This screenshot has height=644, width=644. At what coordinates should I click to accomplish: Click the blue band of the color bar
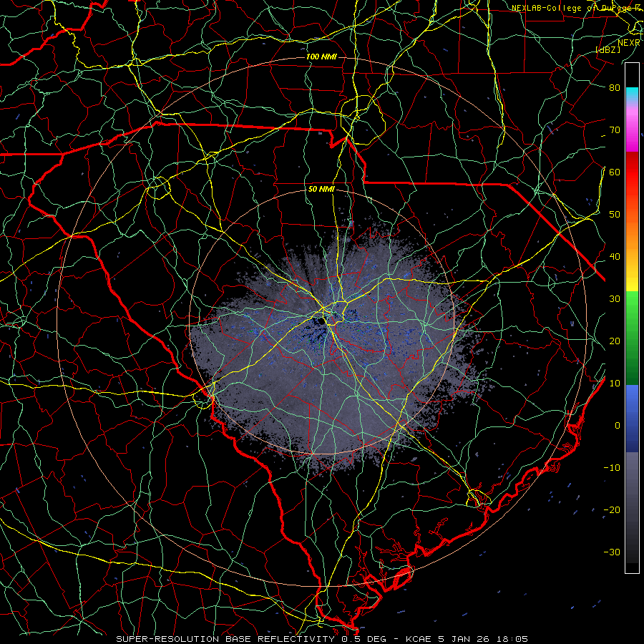coord(632,418)
